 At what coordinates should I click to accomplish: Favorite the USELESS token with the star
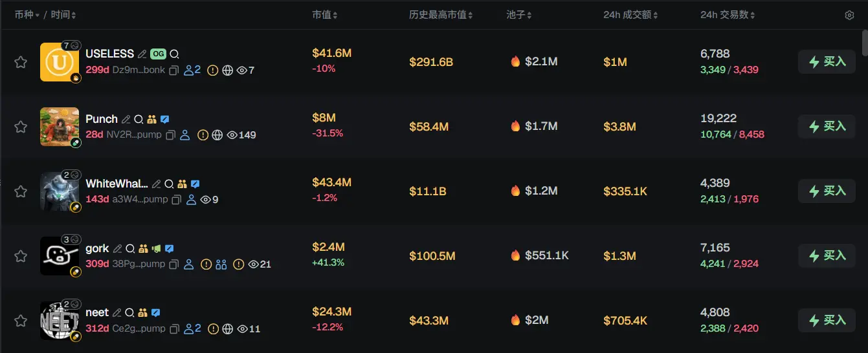pos(21,62)
